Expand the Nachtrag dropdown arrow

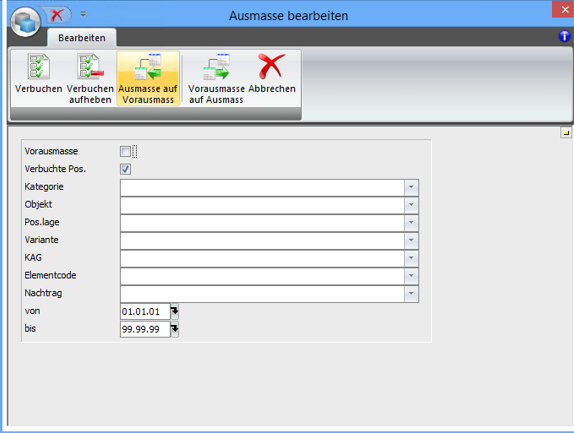(411, 294)
